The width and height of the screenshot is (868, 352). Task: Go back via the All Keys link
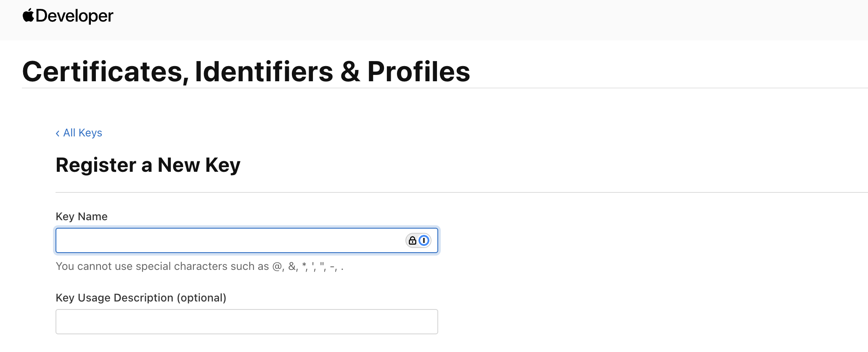(82, 133)
